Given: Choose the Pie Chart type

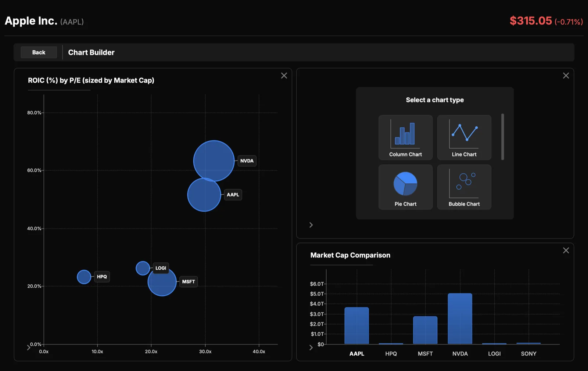Looking at the screenshot, I should 405,187.
